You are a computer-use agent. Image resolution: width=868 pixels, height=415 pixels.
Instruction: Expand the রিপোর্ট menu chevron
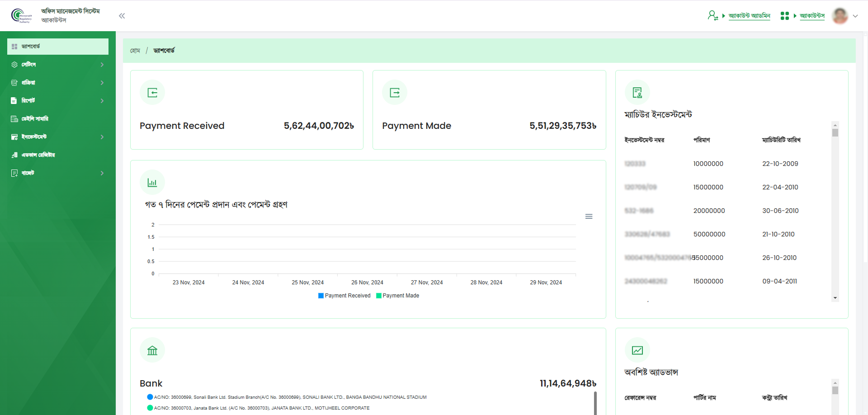[x=102, y=101]
